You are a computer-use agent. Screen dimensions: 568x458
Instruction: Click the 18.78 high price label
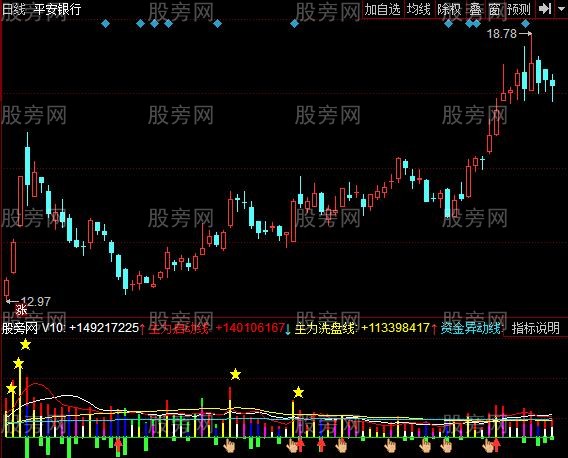point(502,34)
